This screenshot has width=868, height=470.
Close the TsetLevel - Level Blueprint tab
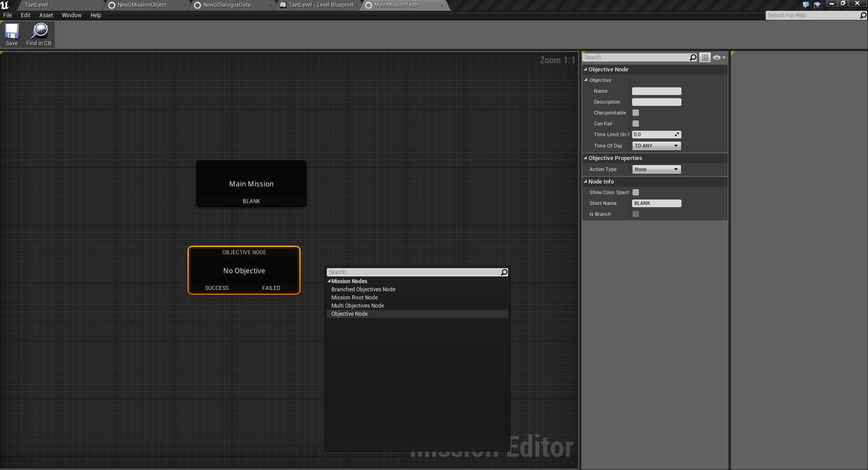point(356,5)
